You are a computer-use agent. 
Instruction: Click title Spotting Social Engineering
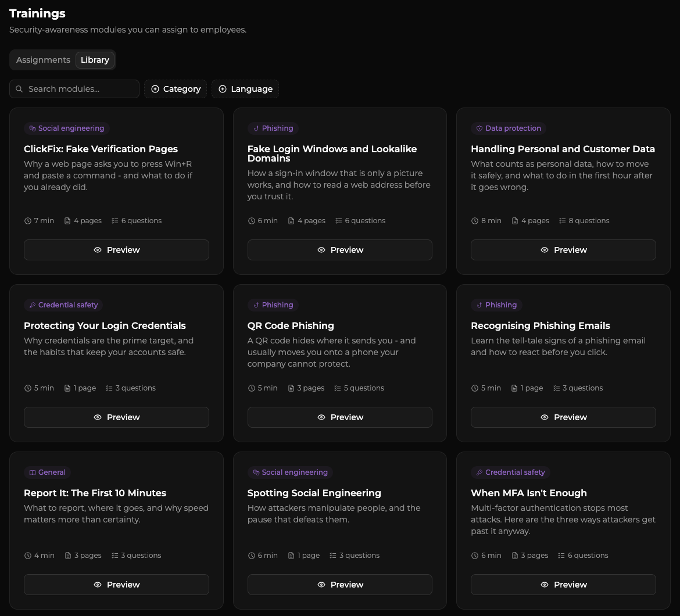(x=314, y=493)
